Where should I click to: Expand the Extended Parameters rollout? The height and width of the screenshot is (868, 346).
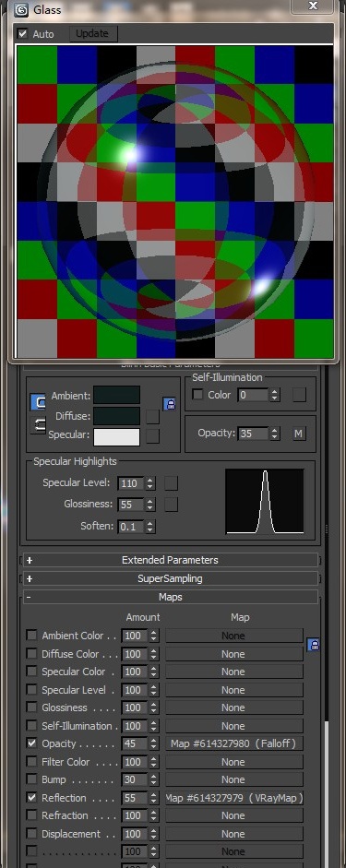pyautogui.click(x=170, y=560)
